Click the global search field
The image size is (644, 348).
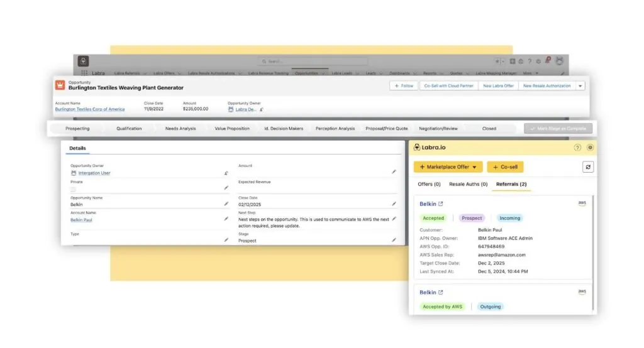coord(313,61)
